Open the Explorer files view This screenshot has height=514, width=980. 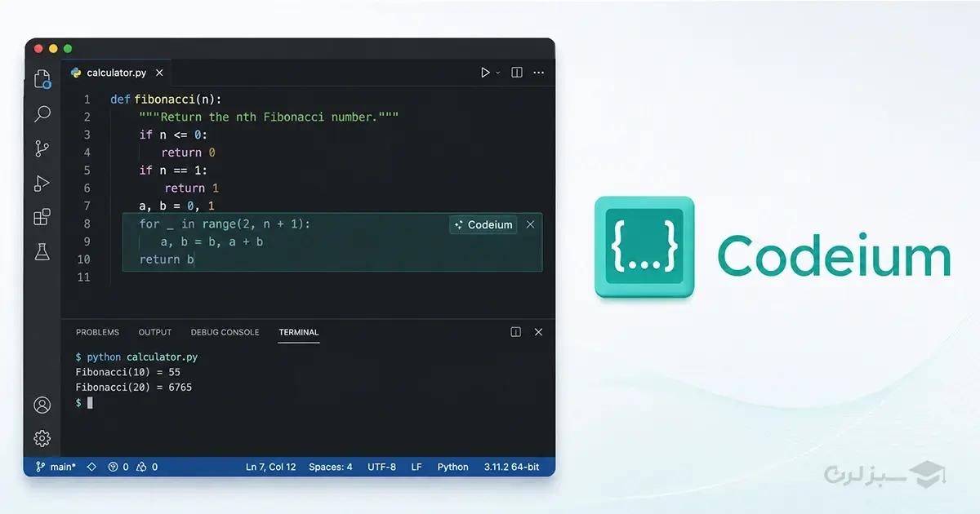[x=42, y=79]
